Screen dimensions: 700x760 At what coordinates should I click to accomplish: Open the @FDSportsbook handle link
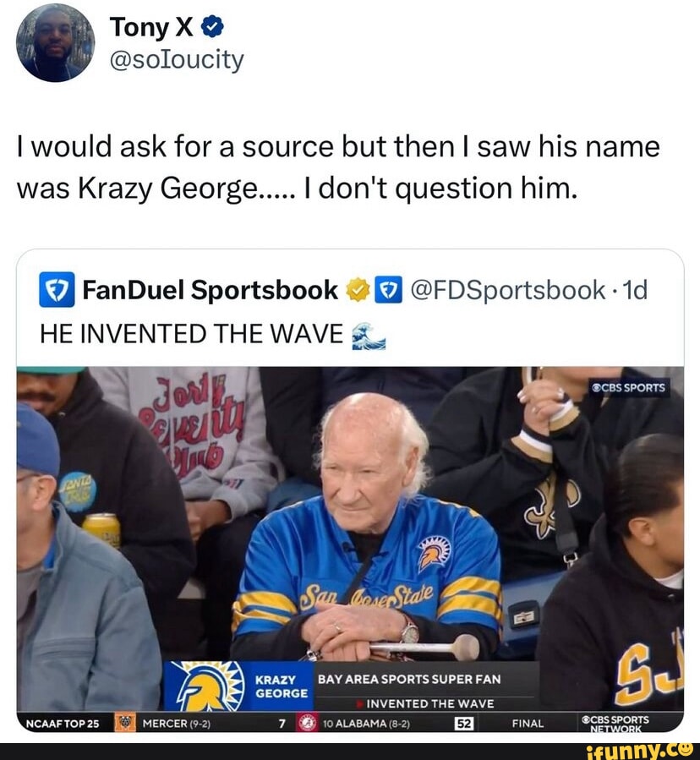pyautogui.click(x=508, y=290)
